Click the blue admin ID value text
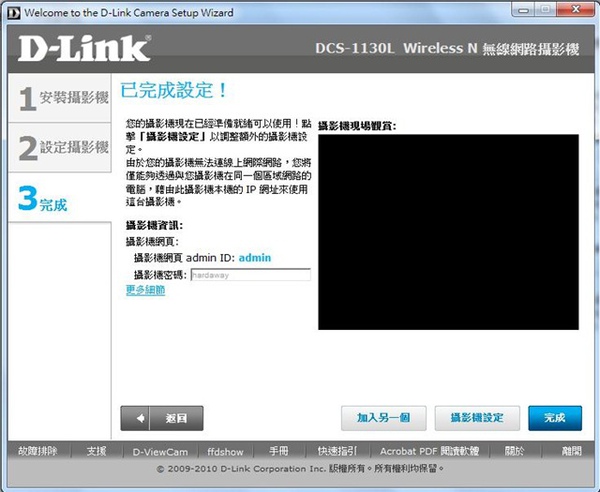Screen dimensions: 600x492 (x=255, y=258)
